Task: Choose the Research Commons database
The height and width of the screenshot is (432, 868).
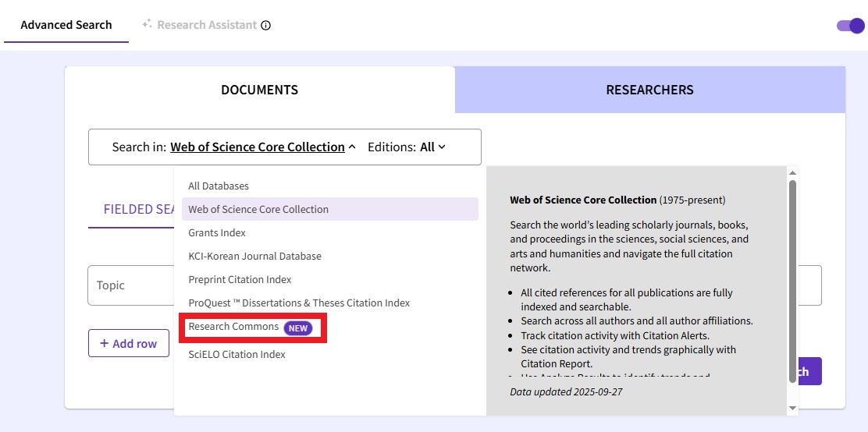Action: point(233,327)
